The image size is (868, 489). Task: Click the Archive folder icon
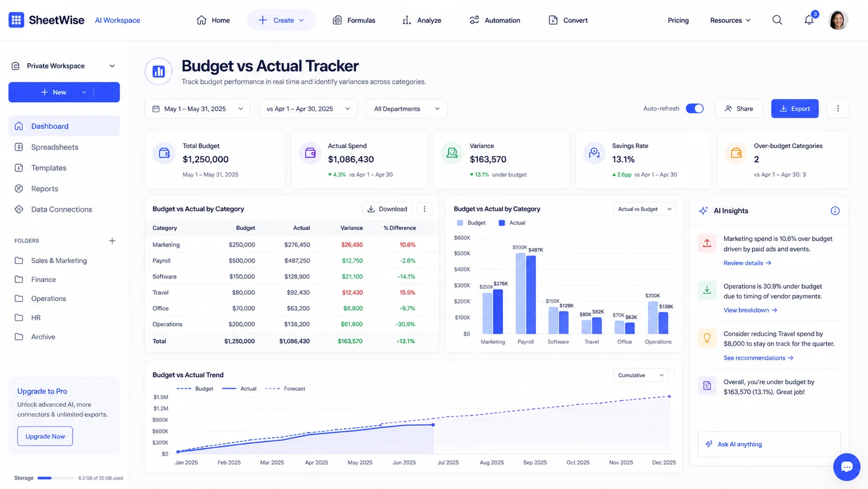[x=19, y=337]
